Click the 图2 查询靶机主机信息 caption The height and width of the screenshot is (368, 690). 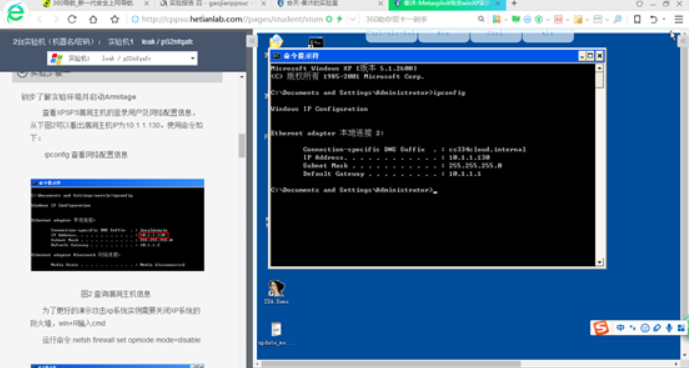coord(116,294)
